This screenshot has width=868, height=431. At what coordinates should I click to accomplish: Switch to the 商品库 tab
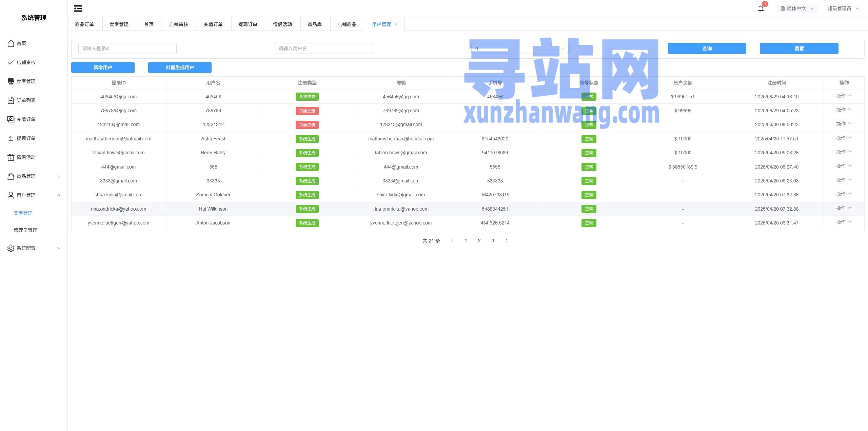[315, 24]
